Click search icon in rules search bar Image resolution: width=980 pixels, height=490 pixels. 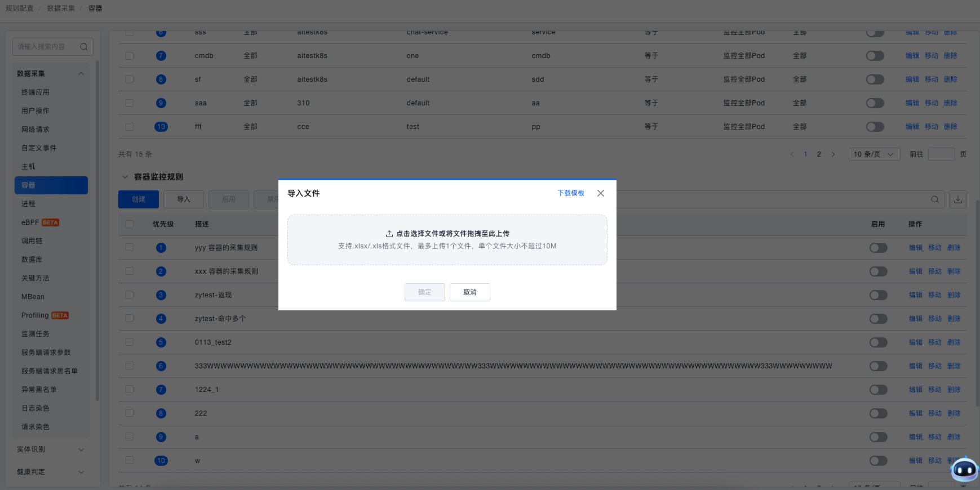(934, 199)
